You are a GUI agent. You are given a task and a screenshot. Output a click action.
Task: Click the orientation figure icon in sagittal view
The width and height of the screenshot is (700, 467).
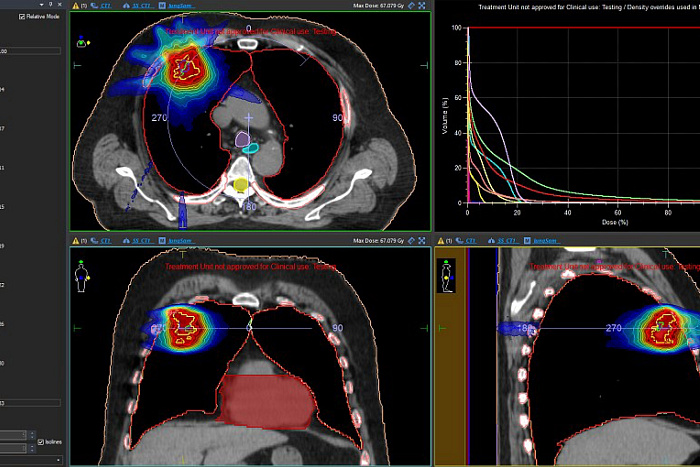point(446,276)
